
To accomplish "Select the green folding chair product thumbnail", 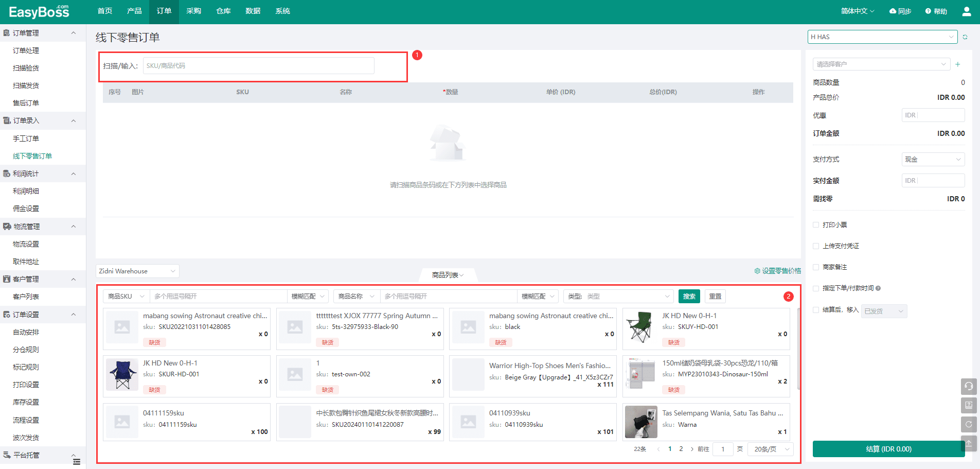I will click(x=640, y=328).
